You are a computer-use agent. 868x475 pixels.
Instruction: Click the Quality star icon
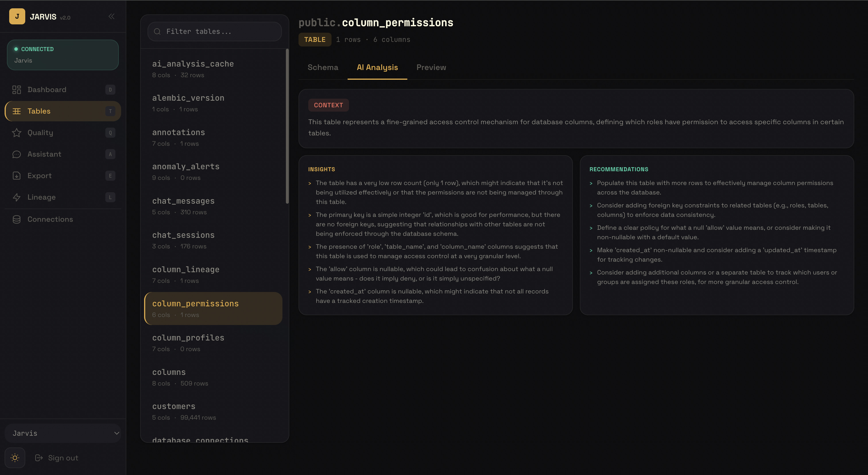point(17,133)
